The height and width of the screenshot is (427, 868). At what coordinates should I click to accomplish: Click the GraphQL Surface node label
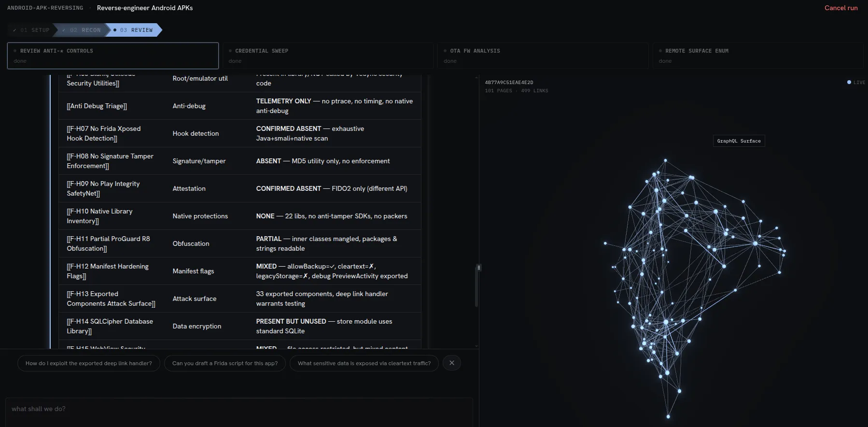(x=739, y=141)
